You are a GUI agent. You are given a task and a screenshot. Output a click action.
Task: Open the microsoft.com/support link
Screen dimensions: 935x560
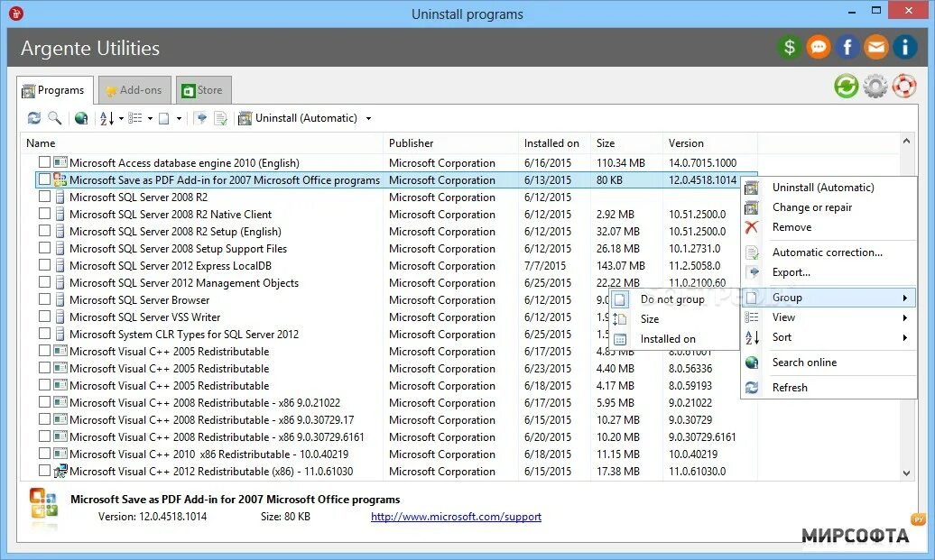click(x=456, y=517)
